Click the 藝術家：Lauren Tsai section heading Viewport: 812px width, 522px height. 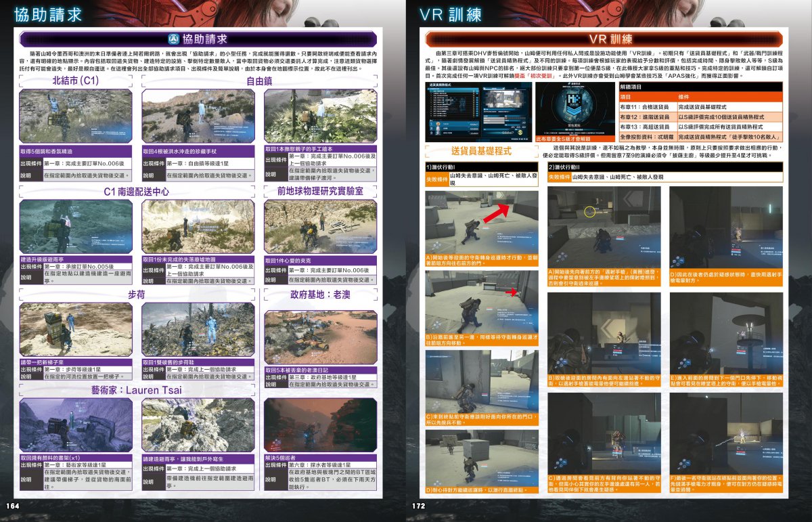(x=137, y=391)
